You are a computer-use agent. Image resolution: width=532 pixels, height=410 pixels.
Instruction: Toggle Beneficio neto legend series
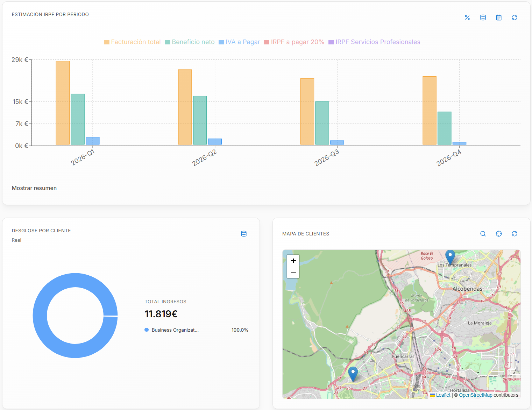tap(190, 42)
